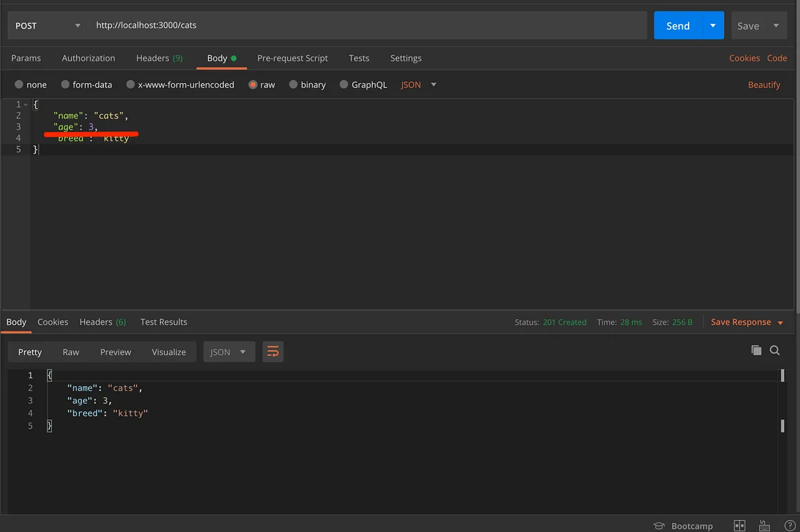800x532 pixels.
Task: Select the GraphQL body type
Action: 363,85
